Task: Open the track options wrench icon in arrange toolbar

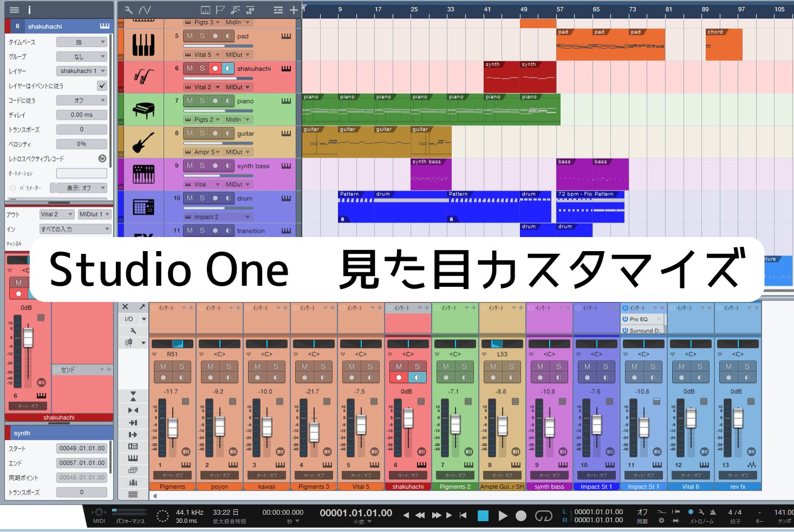Action: (x=128, y=10)
